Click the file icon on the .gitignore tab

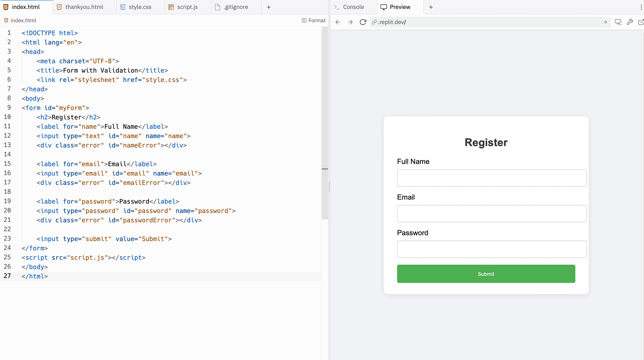pos(217,7)
